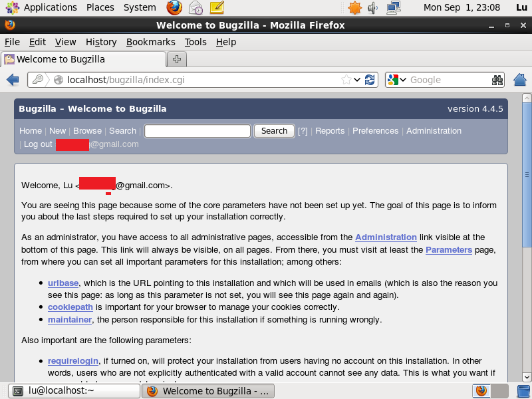Viewport: 532px width, 399px height.
Task: Open the maintainer parameter link
Action: [70, 320]
